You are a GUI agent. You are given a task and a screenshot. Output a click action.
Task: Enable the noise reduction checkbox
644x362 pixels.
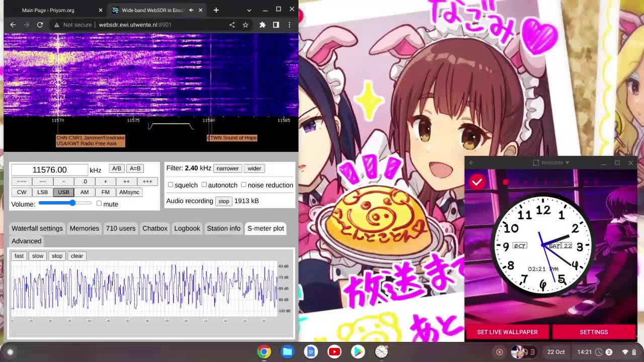(x=244, y=185)
